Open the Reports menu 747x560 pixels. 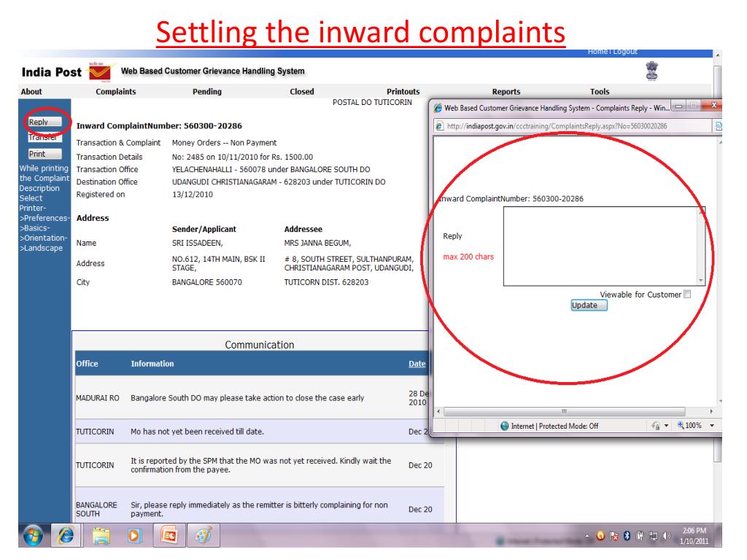(x=506, y=91)
